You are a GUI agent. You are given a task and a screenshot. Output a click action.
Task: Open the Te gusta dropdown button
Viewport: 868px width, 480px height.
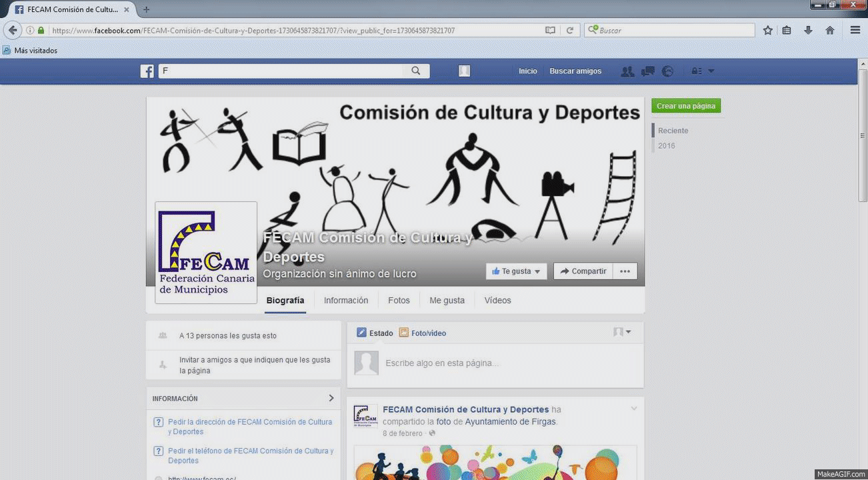point(517,271)
